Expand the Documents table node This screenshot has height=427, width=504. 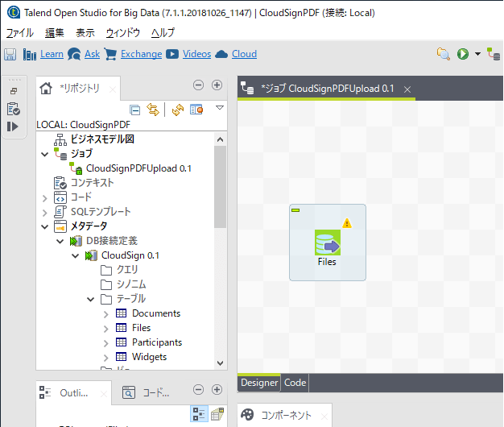tap(106, 314)
